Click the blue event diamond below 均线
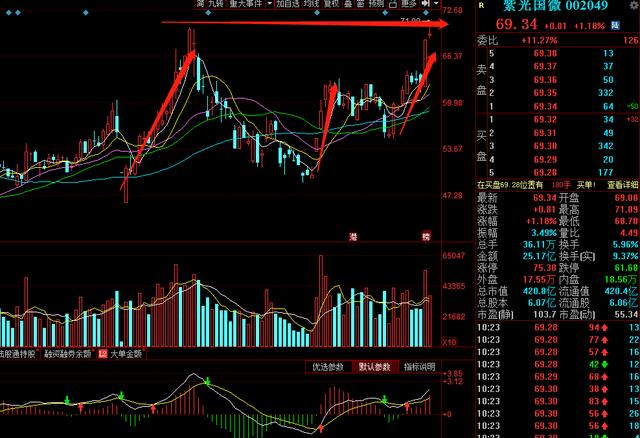 317,13
